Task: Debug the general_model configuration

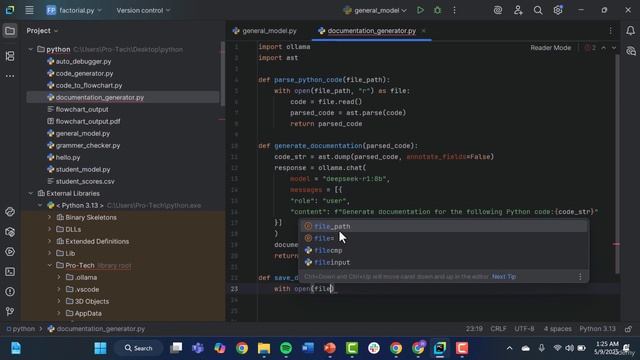Action: [438, 10]
